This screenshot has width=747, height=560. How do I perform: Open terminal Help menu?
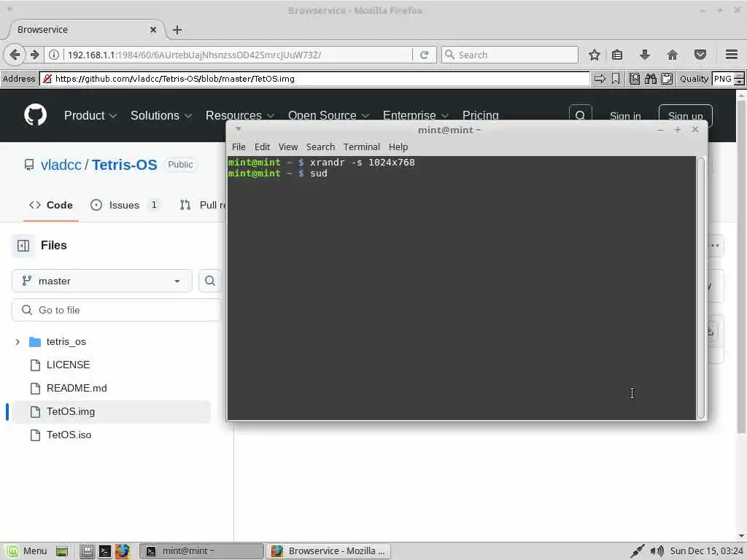click(x=398, y=147)
